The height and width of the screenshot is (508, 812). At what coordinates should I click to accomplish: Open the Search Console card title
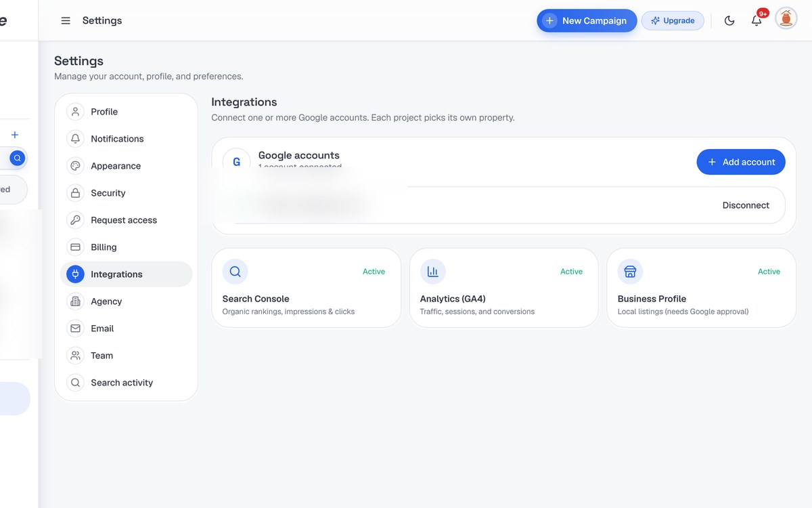pos(256,299)
